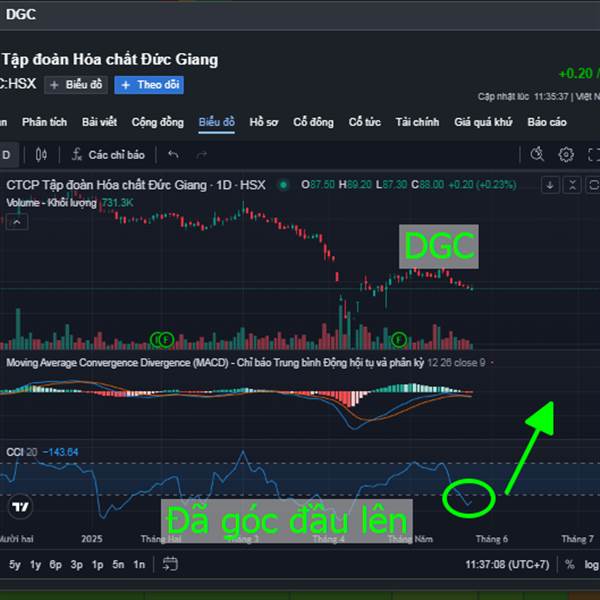Click the collapse pane control icon
The width and height of the screenshot is (600, 600).
(x=572, y=186)
